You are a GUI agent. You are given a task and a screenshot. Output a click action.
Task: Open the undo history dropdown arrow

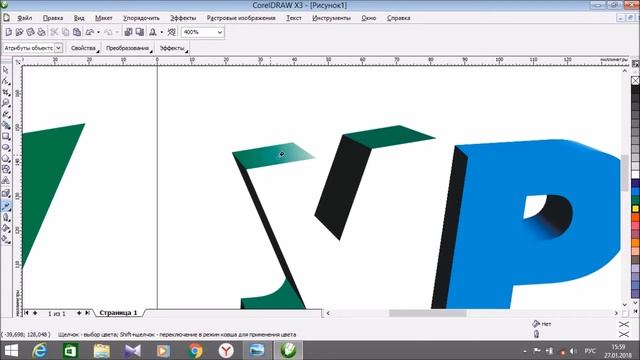coord(98,32)
